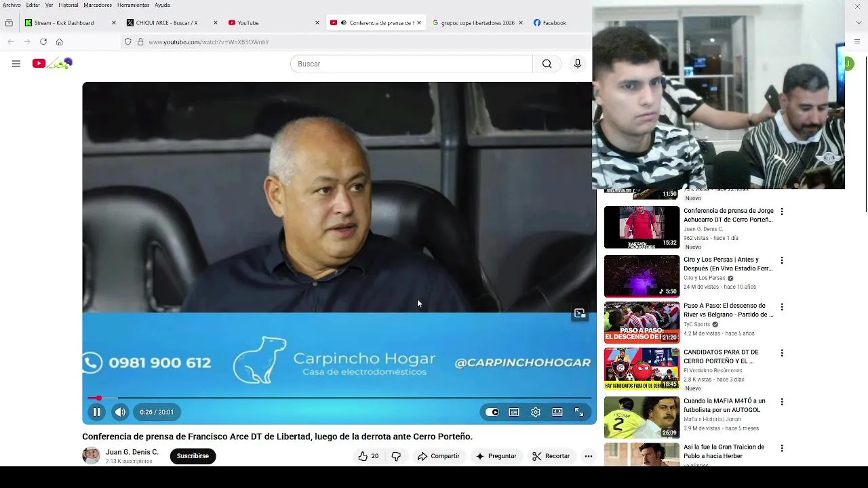Click the search magnifier button
Image resolution: width=868 pixels, height=488 pixels.
pos(547,64)
